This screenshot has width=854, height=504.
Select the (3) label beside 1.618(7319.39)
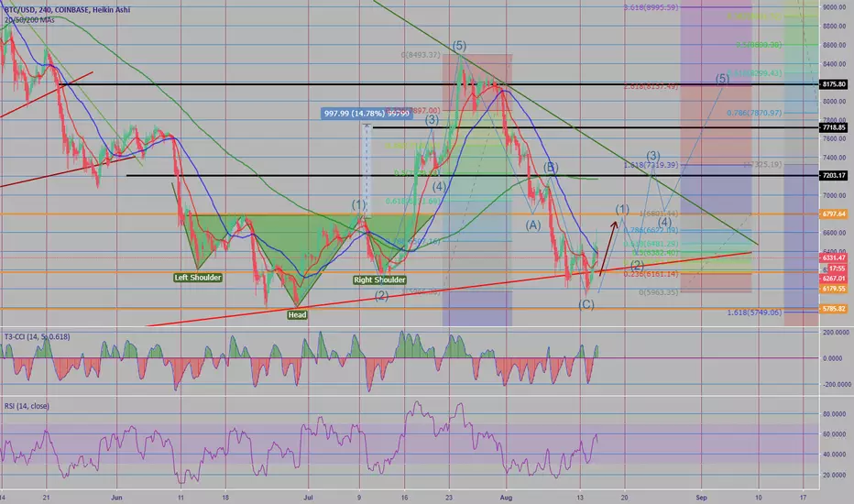[653, 156]
